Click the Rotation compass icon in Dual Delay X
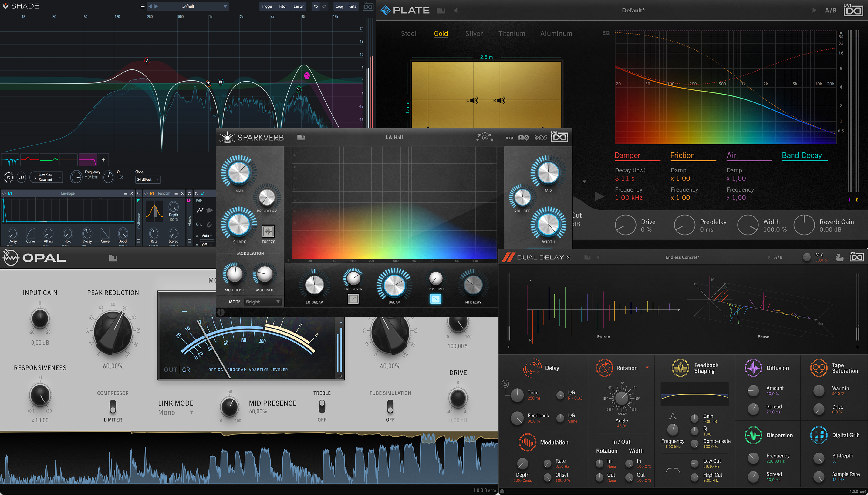Viewport: 868px width, 495px height. point(604,368)
